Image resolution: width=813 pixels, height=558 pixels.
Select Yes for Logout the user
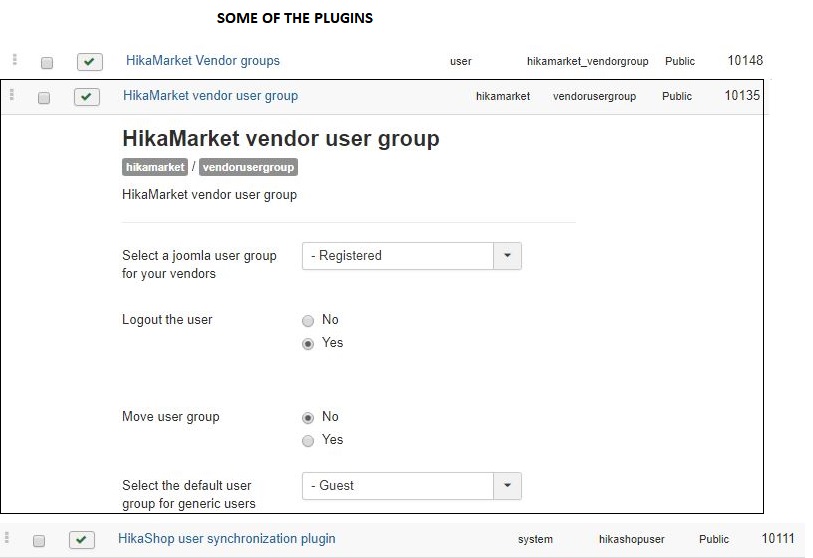coord(308,344)
